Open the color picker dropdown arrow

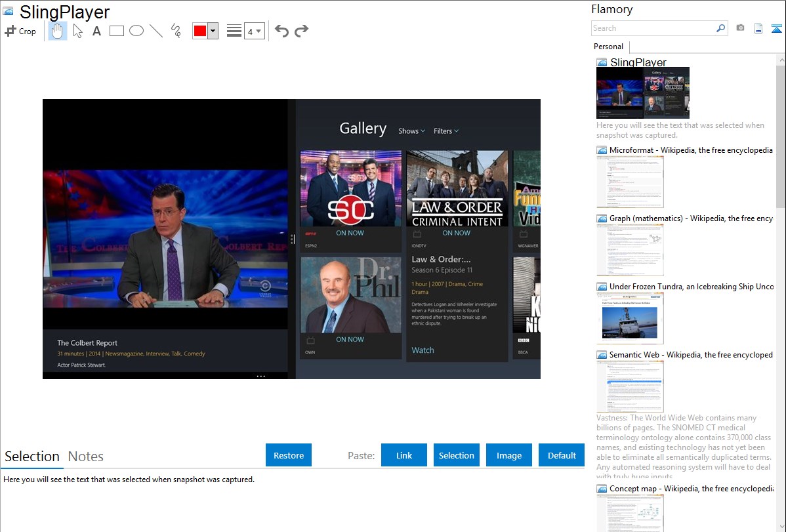pos(213,31)
